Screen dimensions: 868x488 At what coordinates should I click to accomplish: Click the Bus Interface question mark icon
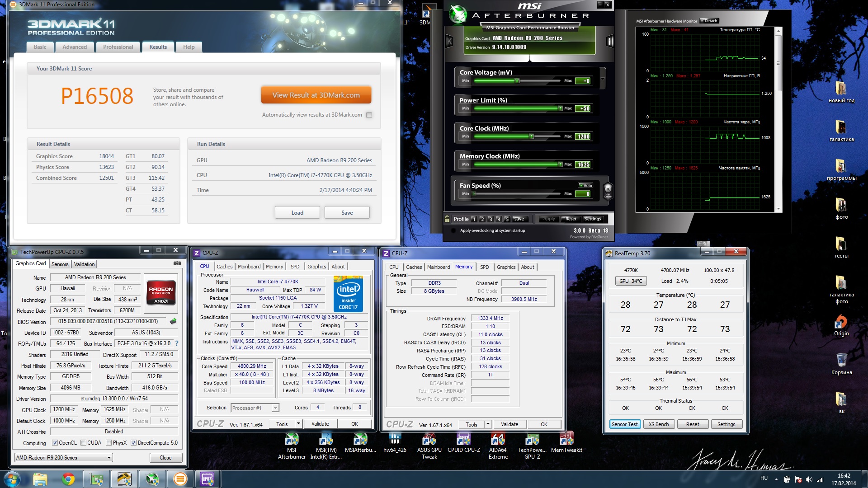pos(177,343)
